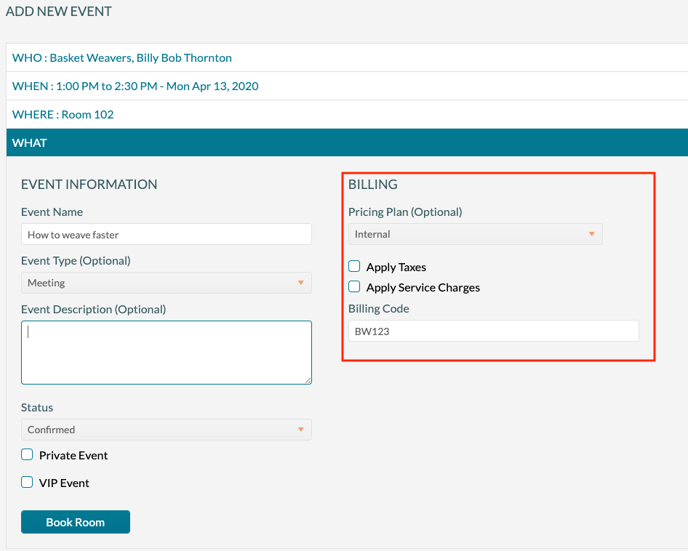This screenshot has height=551, width=688.
Task: Expand the WHO section header
Action: (x=122, y=58)
